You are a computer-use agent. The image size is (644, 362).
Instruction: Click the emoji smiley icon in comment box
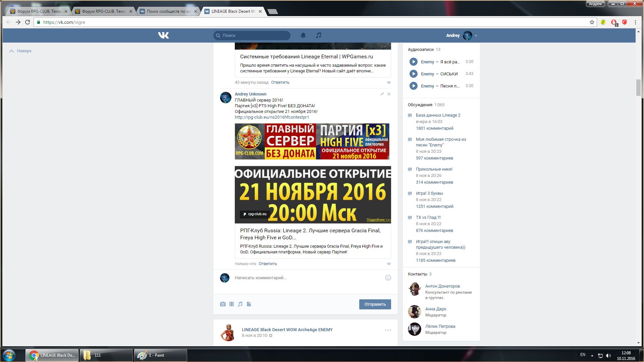[388, 278]
